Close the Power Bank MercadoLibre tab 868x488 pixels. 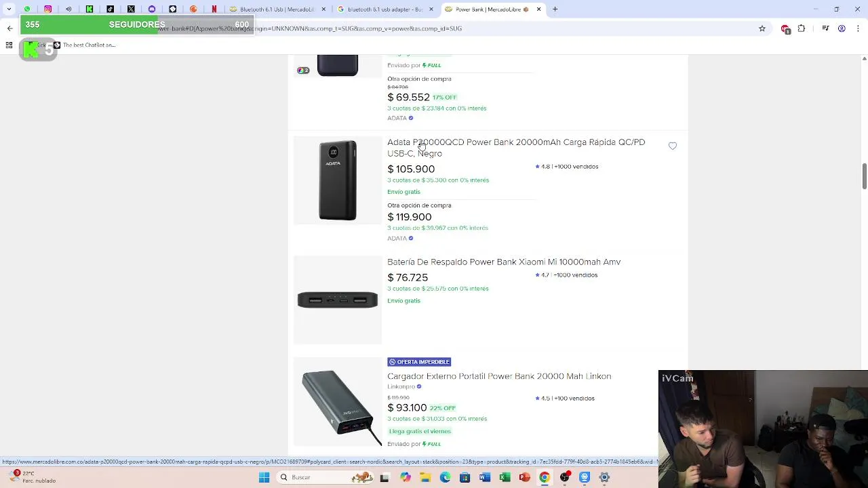tap(538, 9)
